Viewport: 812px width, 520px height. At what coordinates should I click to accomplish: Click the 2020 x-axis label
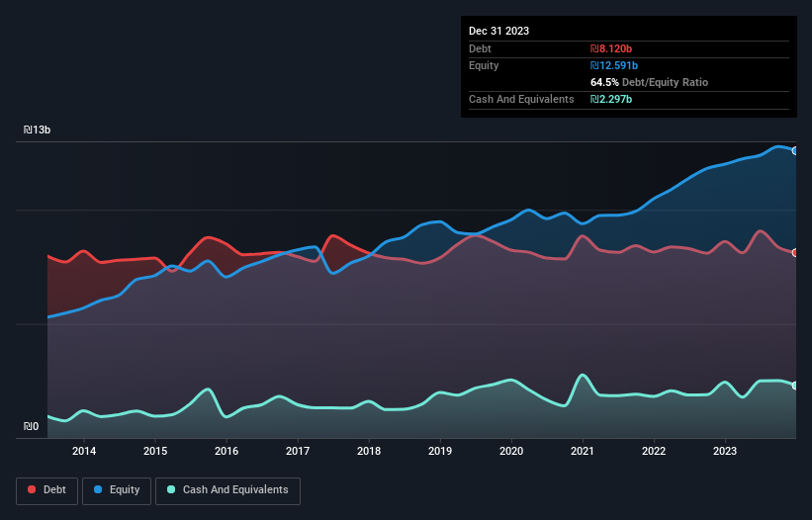pyautogui.click(x=511, y=451)
